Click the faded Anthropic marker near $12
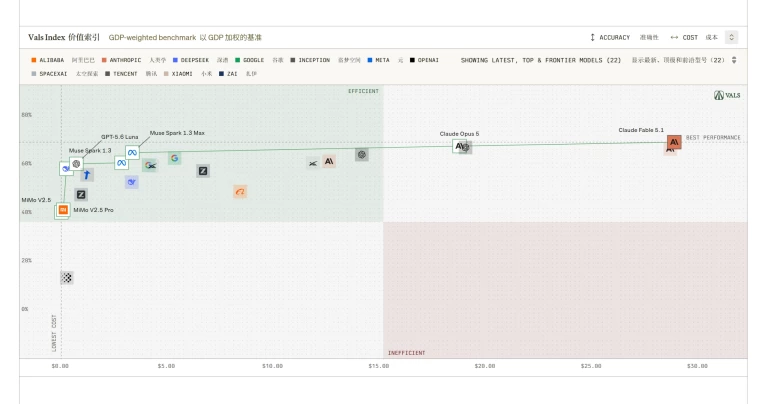This screenshot has width=768, height=404. (x=329, y=161)
